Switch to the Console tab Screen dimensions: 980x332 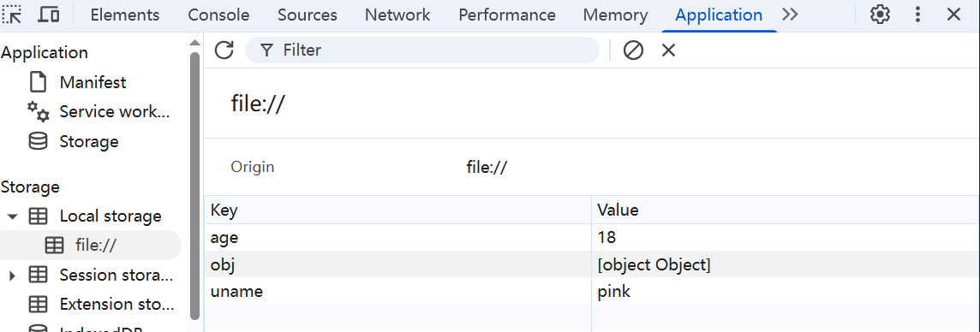[218, 15]
